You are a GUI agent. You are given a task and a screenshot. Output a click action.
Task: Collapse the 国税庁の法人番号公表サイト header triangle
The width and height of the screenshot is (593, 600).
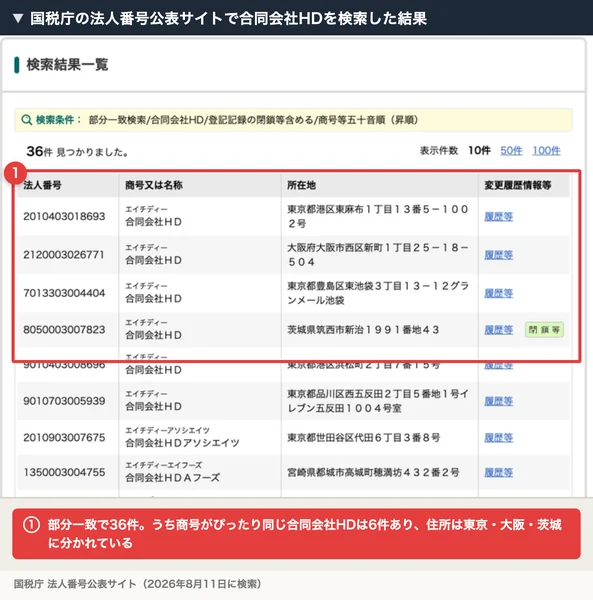[x=18, y=18]
